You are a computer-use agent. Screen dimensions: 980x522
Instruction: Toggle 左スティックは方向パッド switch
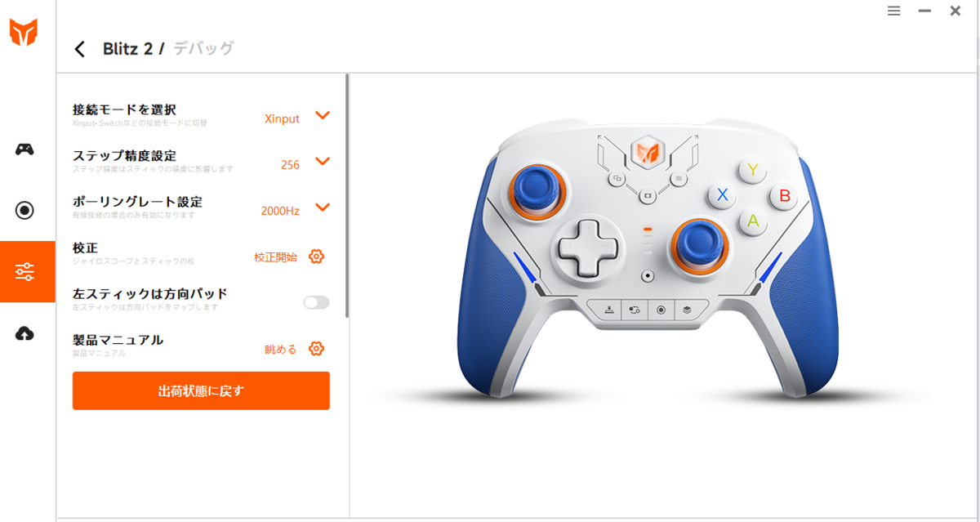coord(316,302)
